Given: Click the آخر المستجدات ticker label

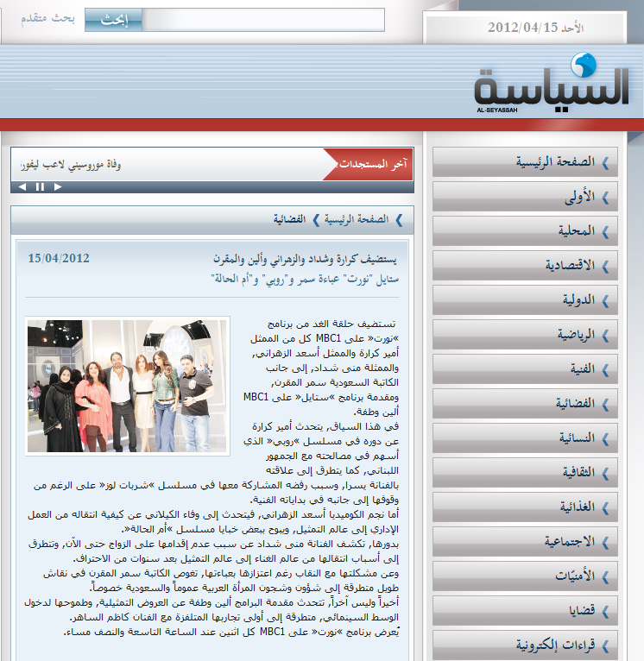Looking at the screenshot, I should click(373, 164).
